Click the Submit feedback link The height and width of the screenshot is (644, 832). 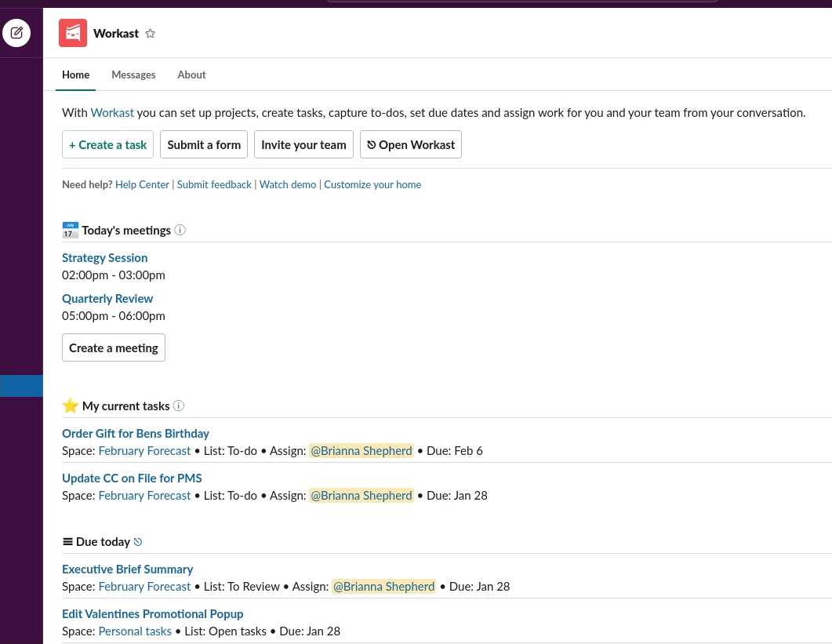214,185
